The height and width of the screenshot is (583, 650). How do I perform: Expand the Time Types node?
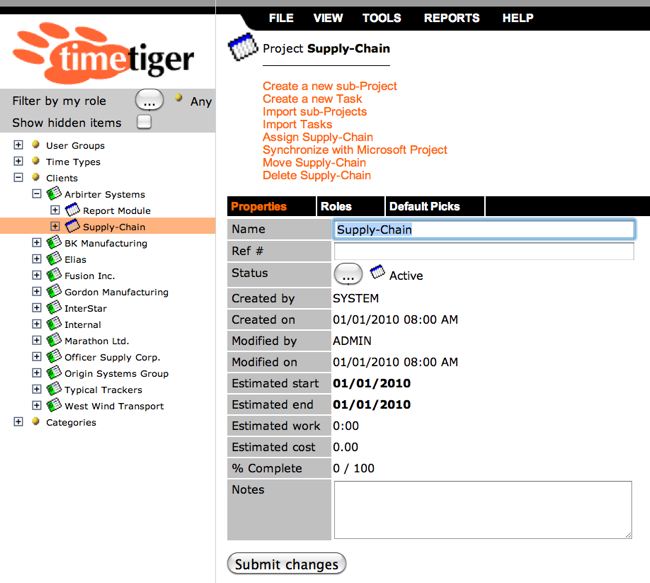(x=18, y=161)
